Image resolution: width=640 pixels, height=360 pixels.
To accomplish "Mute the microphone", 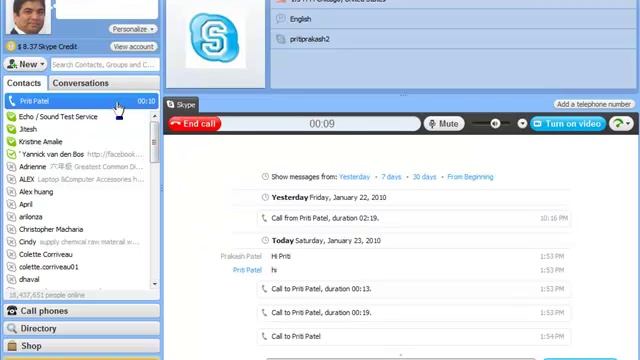I will pyautogui.click(x=444, y=124).
